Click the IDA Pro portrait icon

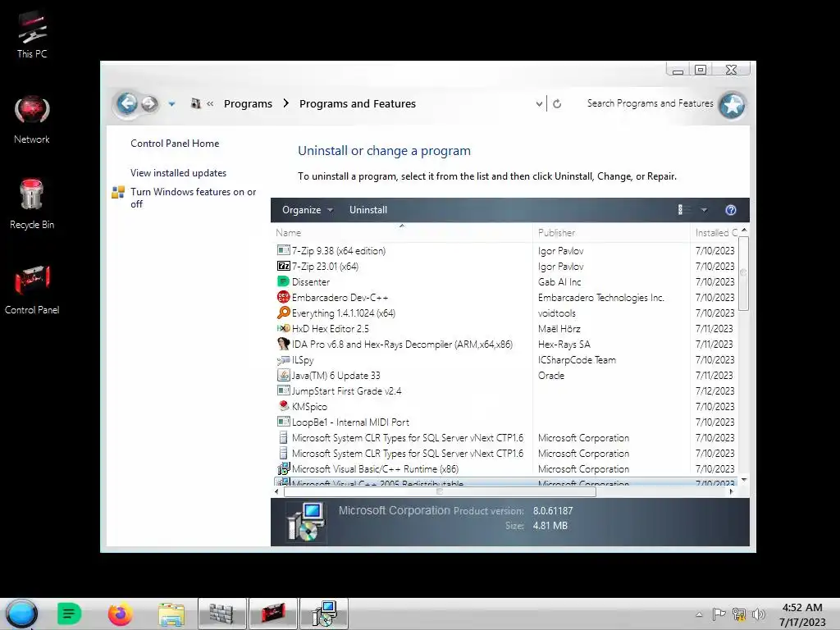283,344
